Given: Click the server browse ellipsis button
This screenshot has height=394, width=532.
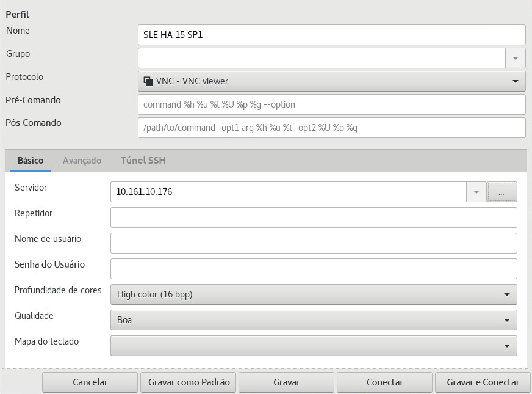Looking at the screenshot, I should pos(502,192).
